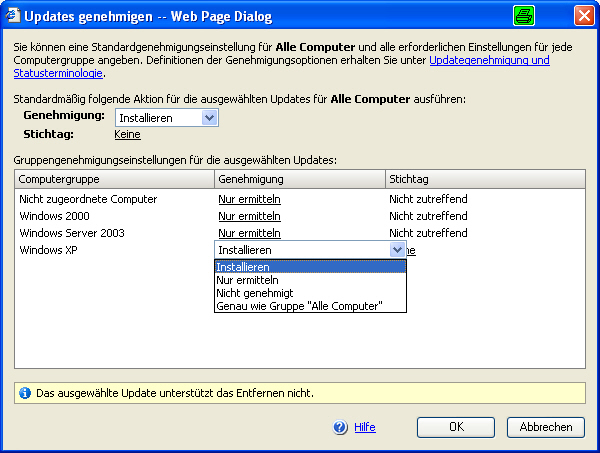Click 'Nicht zutreffend' in Windows Server 2003 row
This screenshot has width=600, height=453.
428,233
